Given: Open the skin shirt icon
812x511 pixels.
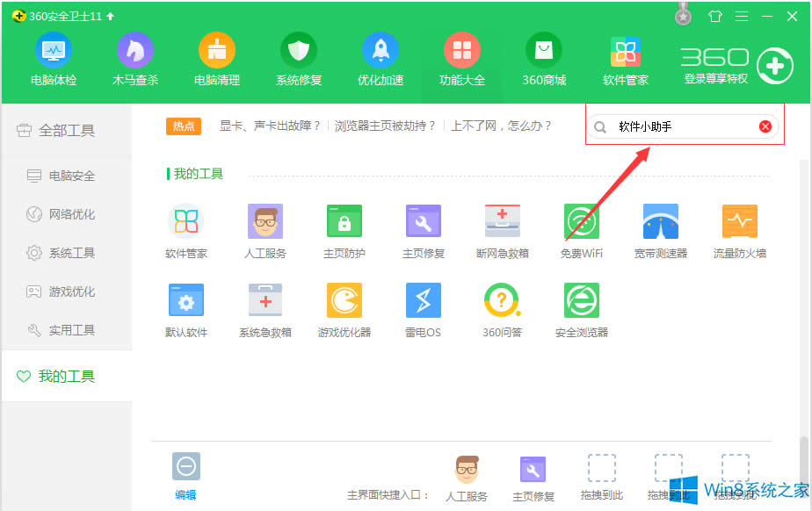Looking at the screenshot, I should (x=715, y=17).
